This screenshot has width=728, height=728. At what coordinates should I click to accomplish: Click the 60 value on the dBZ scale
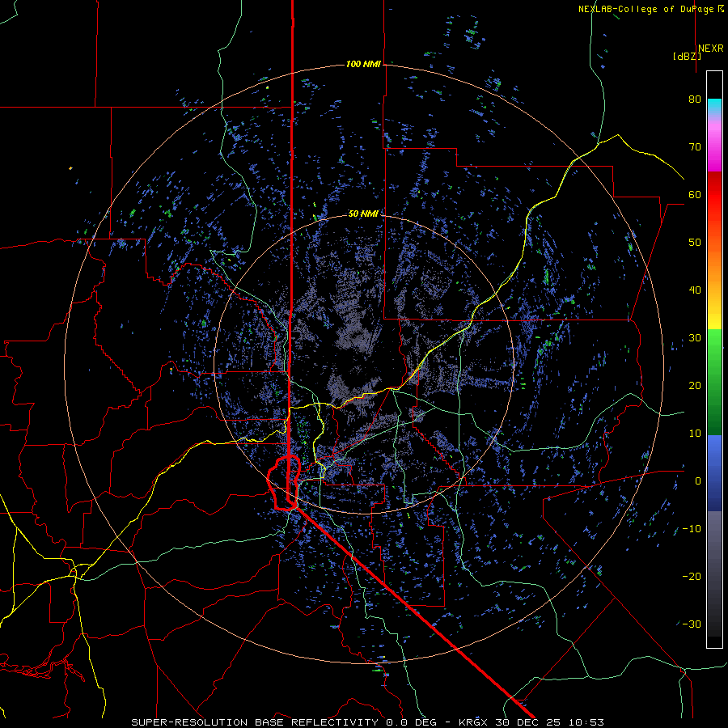coord(695,194)
